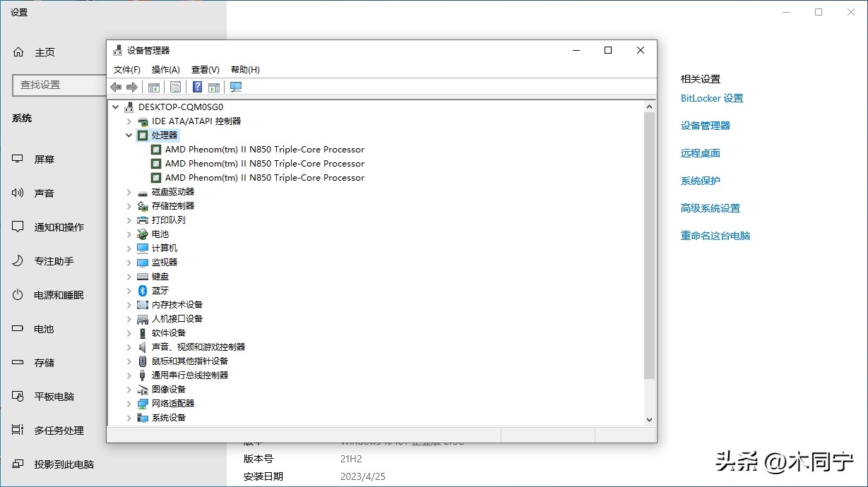This screenshot has height=487, width=868.
Task: Select the first AMD Phenom II N850 processor
Action: (265, 149)
